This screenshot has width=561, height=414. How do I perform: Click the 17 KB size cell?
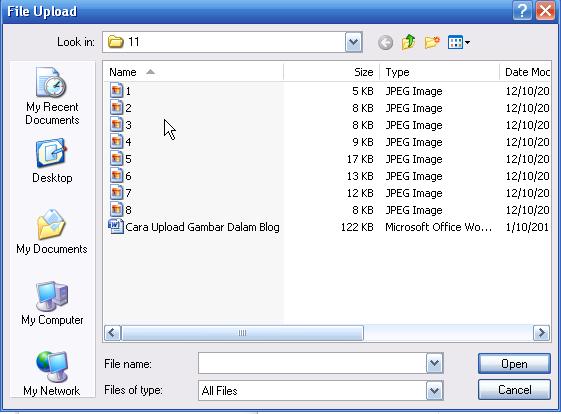[x=360, y=159]
